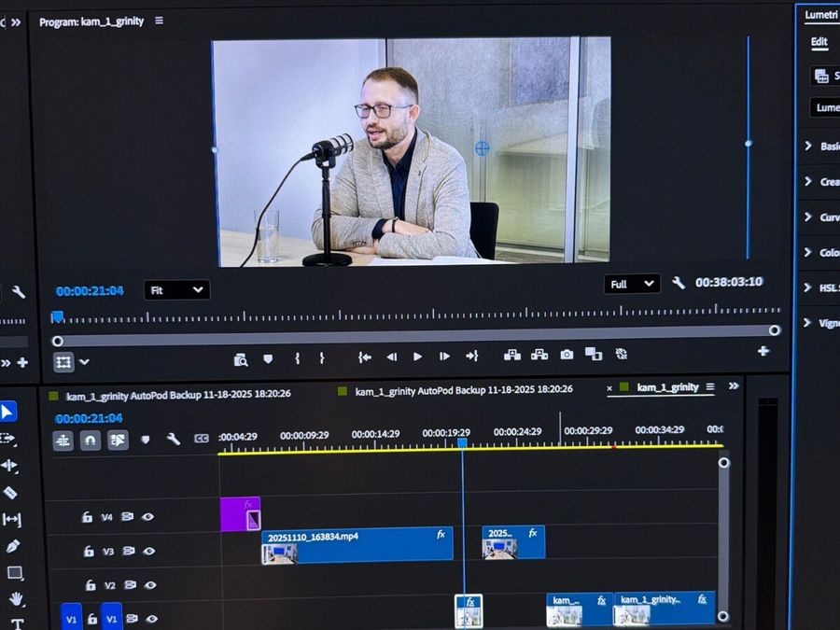Open dropdown beside transform frame icon

click(84, 362)
